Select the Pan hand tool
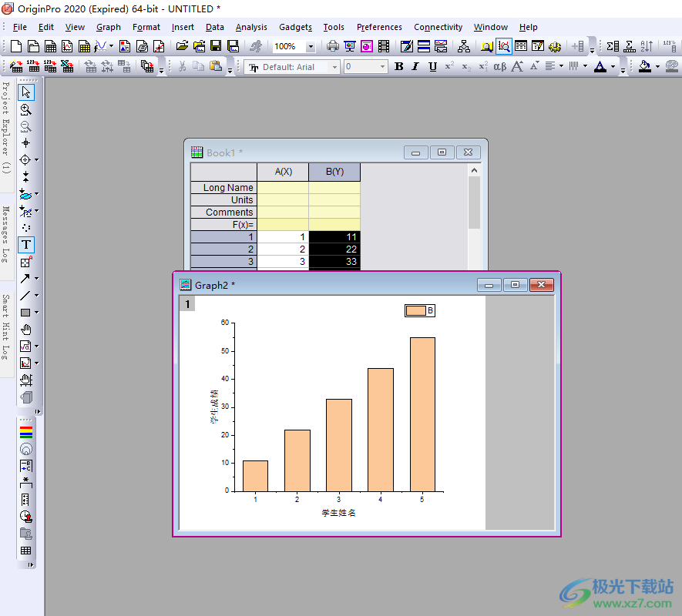 tap(26, 330)
